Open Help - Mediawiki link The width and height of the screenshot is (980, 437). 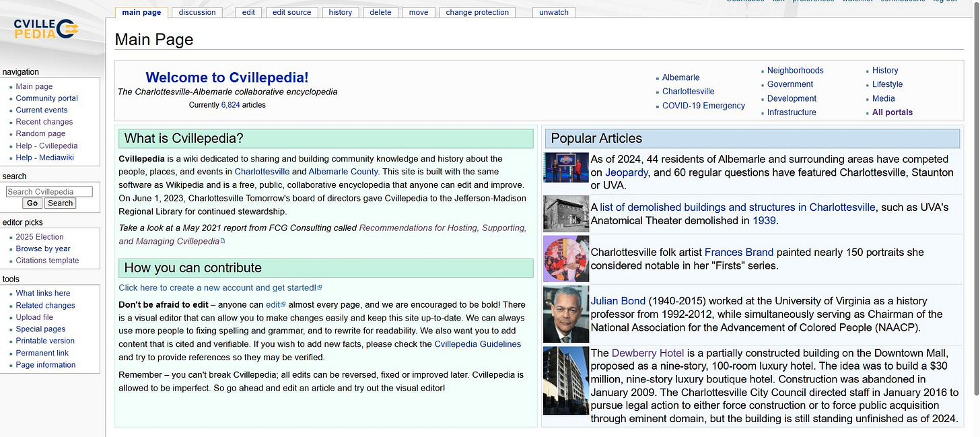[x=44, y=158]
